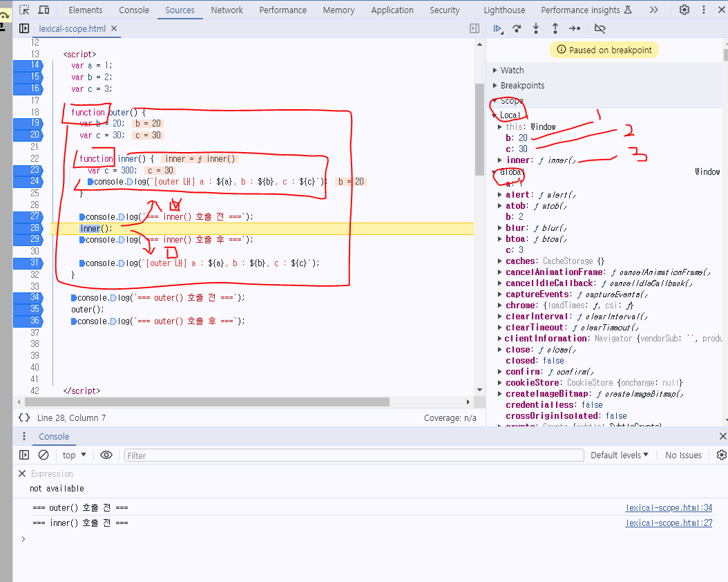Toggle breakpoint on line 27
728x582 pixels.
[28, 216]
